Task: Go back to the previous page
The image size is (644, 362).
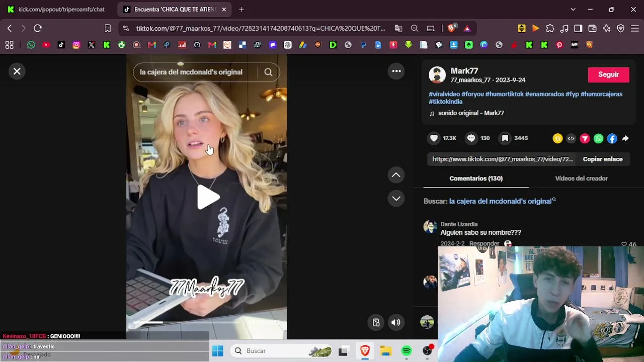Action: click(10, 29)
